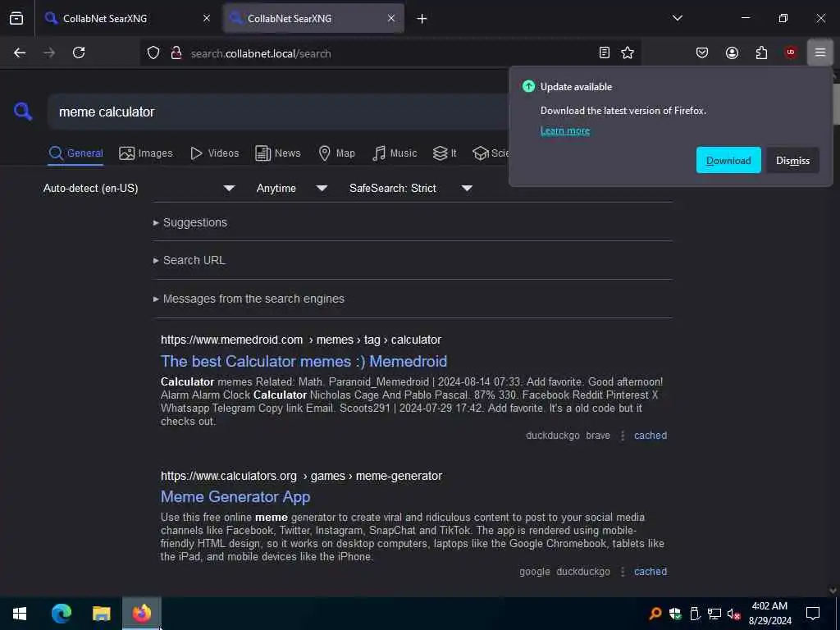The width and height of the screenshot is (840, 630).
Task: Open the SafeSearch Strict dropdown
Action: coord(411,188)
